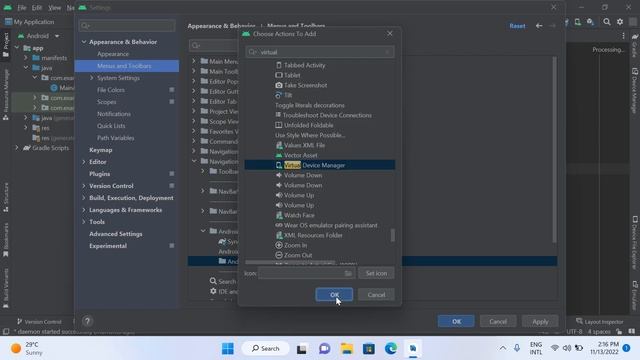Click Search Everywhere magnifier in toolbar
The height and width of the screenshot is (360, 640).
tap(607, 22)
